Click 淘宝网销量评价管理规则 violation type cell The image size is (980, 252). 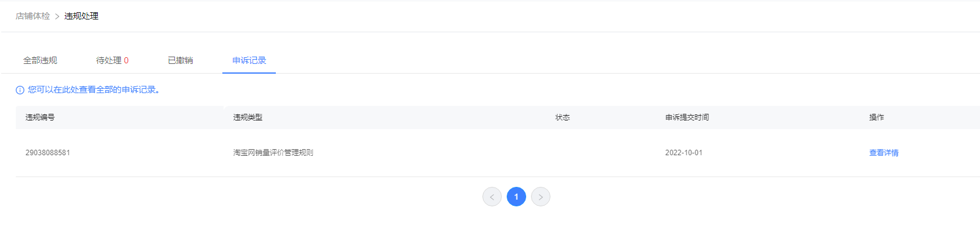click(x=273, y=153)
